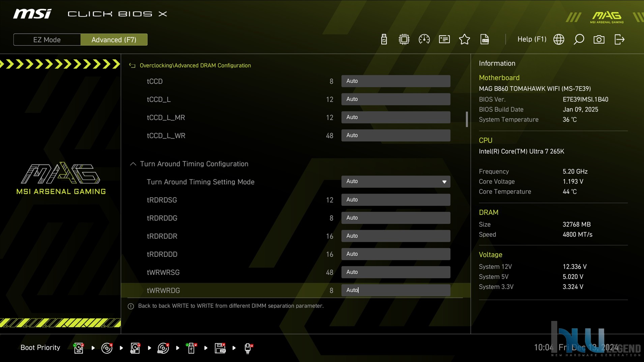
Task: Collapse the Turn Around Timing Configuration section
Action: click(133, 164)
